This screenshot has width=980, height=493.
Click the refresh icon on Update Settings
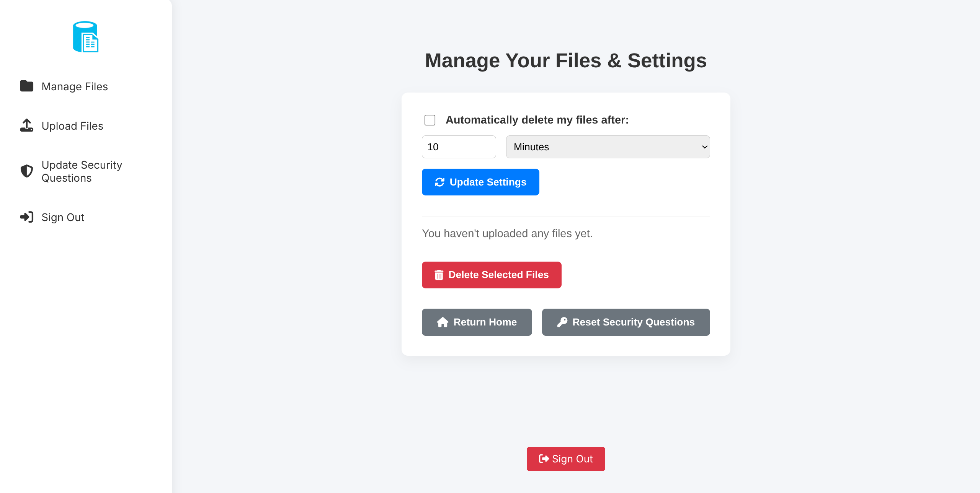point(439,182)
